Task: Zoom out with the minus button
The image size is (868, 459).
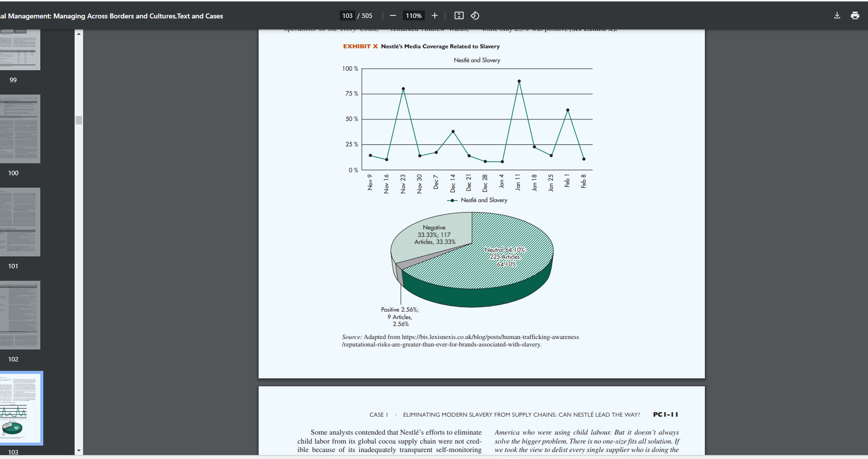Action: pyautogui.click(x=393, y=15)
